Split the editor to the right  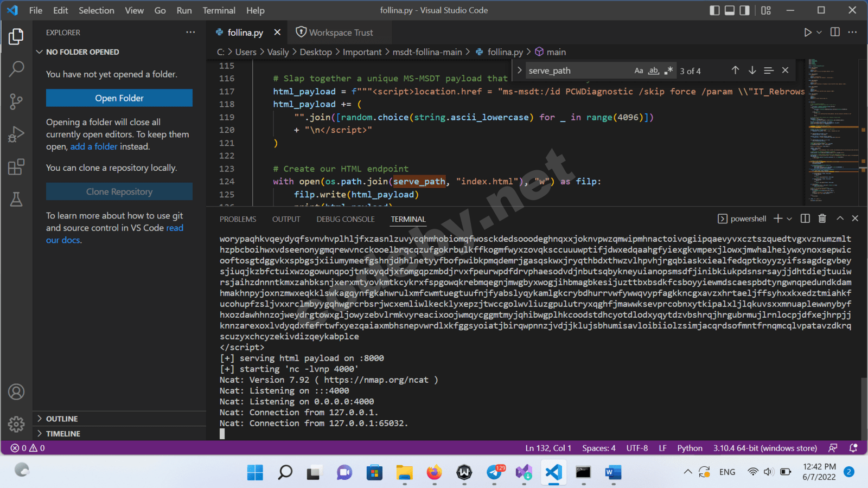(x=835, y=33)
